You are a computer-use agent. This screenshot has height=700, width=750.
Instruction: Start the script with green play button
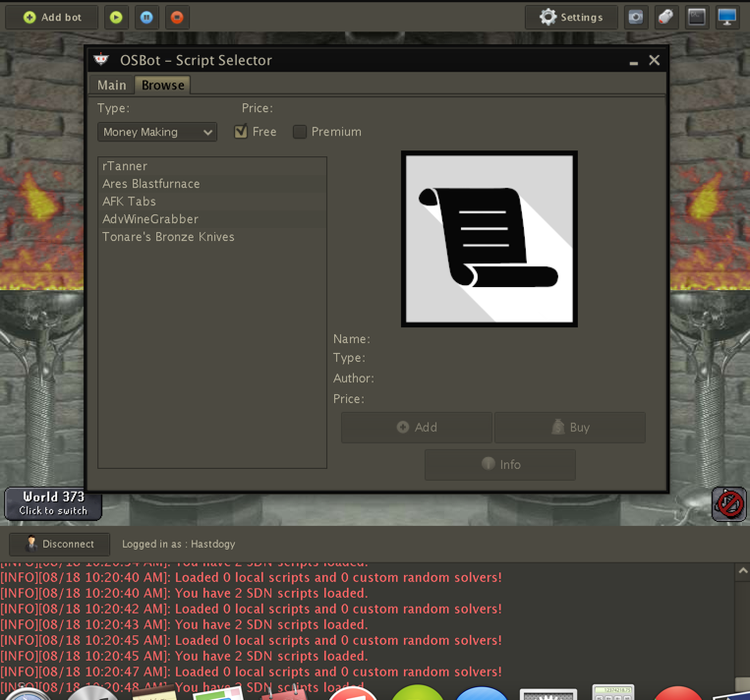coord(116,18)
